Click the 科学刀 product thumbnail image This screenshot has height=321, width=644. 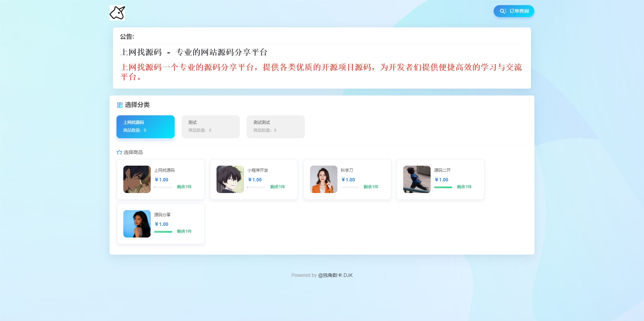point(324,179)
